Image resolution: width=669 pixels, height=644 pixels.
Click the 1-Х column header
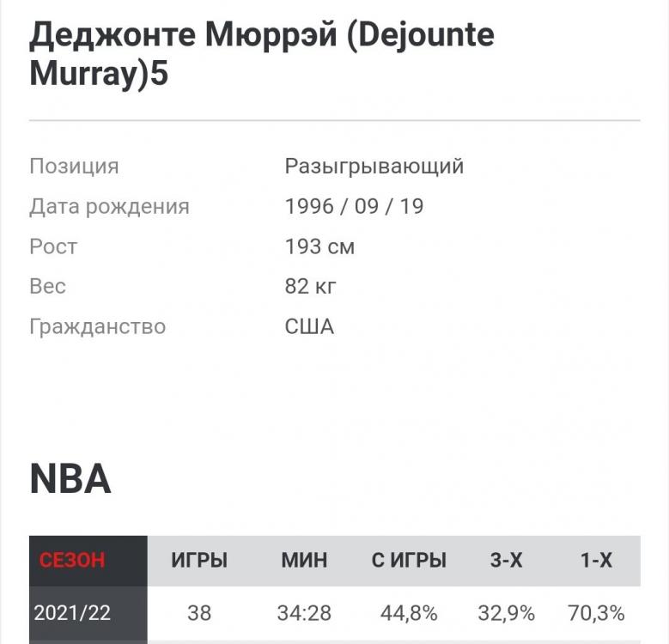(x=596, y=561)
